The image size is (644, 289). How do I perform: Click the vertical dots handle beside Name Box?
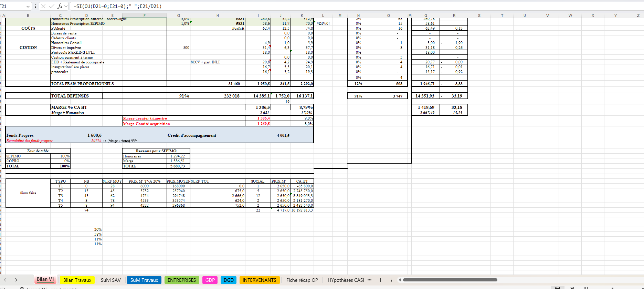coord(35,6)
